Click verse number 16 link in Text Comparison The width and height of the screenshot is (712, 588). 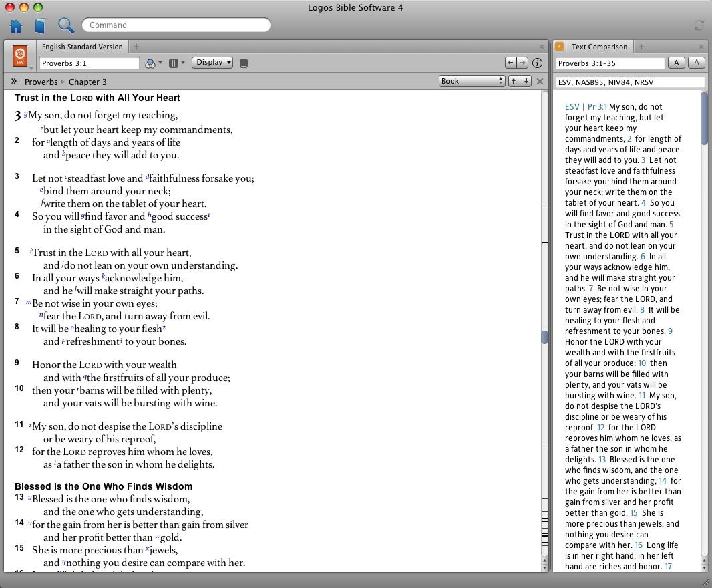pyautogui.click(x=639, y=545)
